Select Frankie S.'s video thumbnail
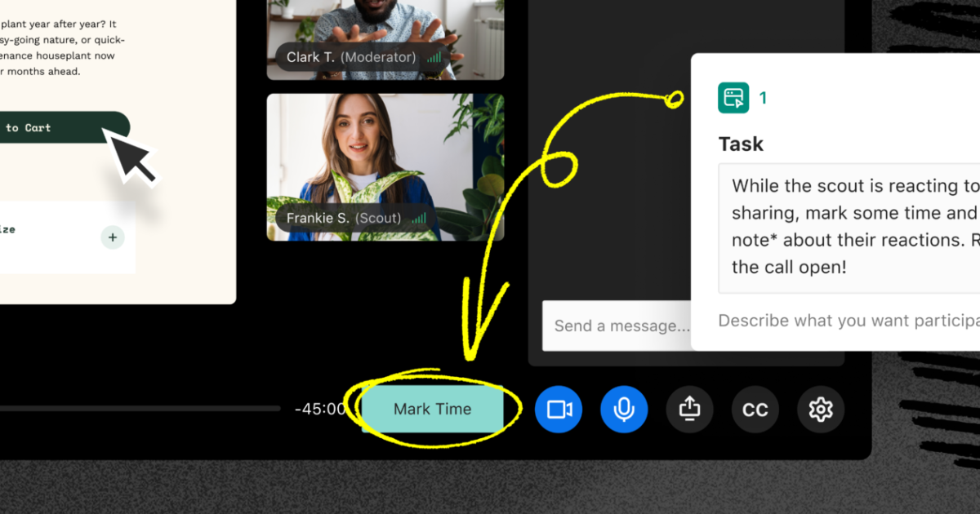This screenshot has height=514, width=980. click(x=384, y=167)
